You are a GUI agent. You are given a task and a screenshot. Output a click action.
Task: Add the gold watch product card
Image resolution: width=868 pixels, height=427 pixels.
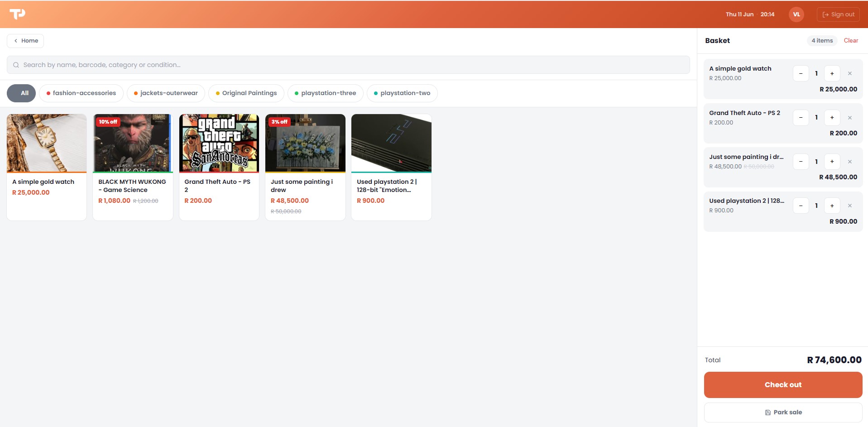[47, 167]
